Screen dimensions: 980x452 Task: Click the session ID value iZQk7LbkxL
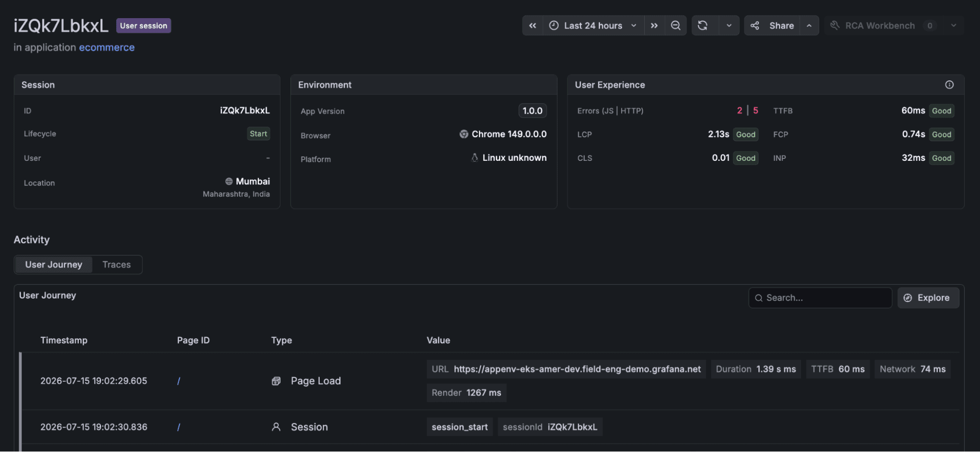pyautogui.click(x=245, y=110)
